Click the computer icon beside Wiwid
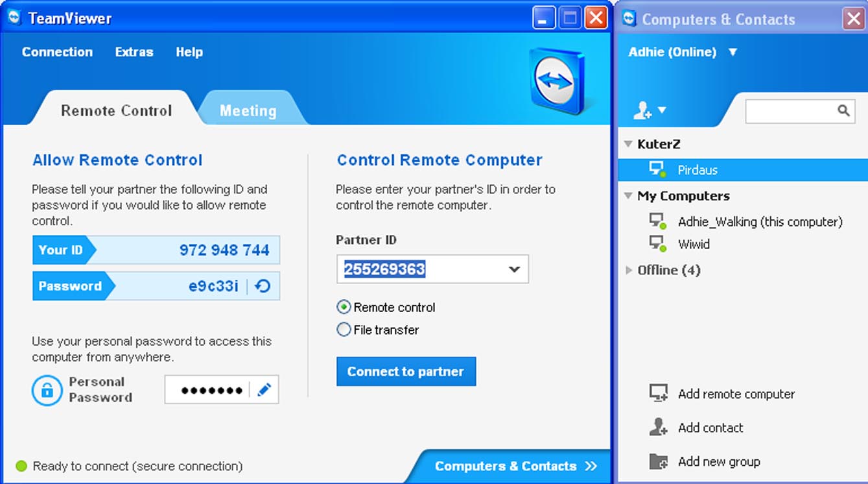Viewport: 868px width, 484px height. [657, 244]
